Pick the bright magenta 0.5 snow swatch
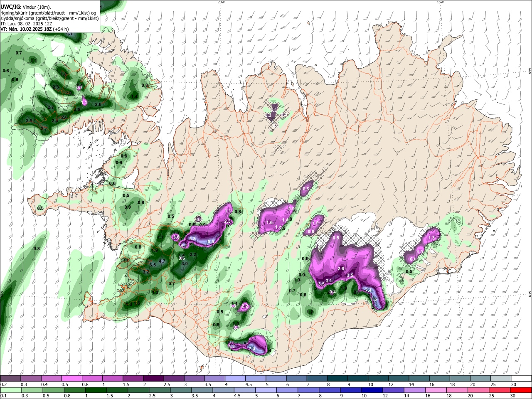The width and height of the screenshot is (532, 399). [72, 378]
